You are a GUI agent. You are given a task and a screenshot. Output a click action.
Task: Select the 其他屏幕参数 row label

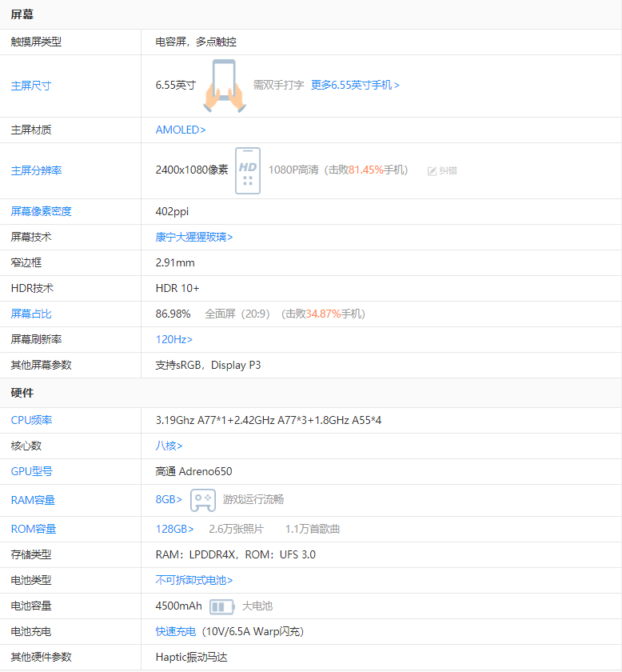pos(41,365)
